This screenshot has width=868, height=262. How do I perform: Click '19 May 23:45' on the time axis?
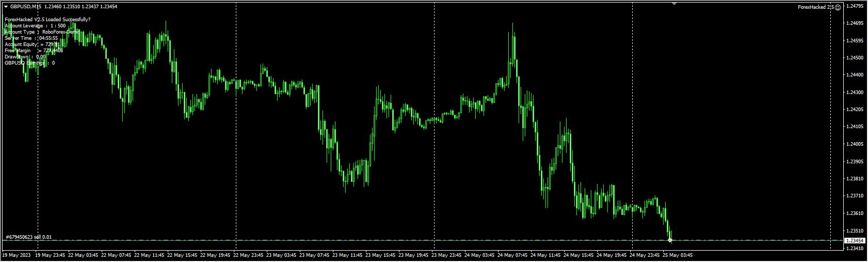50,255
